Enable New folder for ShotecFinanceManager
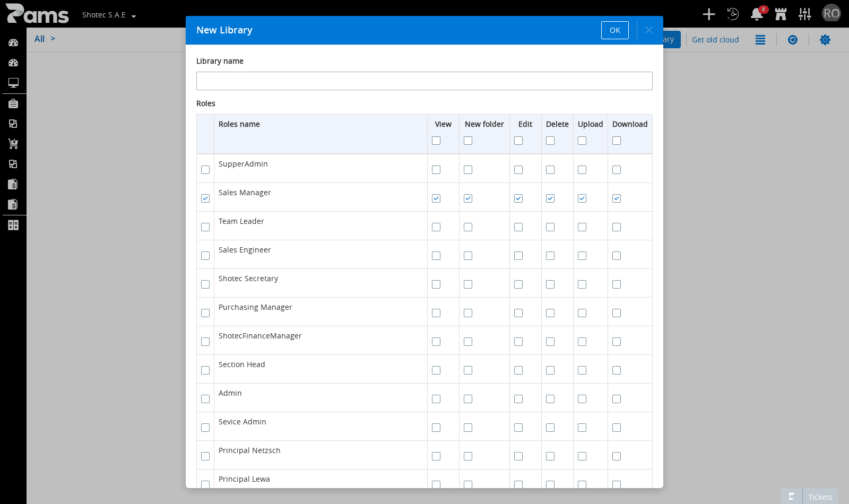Viewport: 849px width, 504px height. tap(468, 342)
